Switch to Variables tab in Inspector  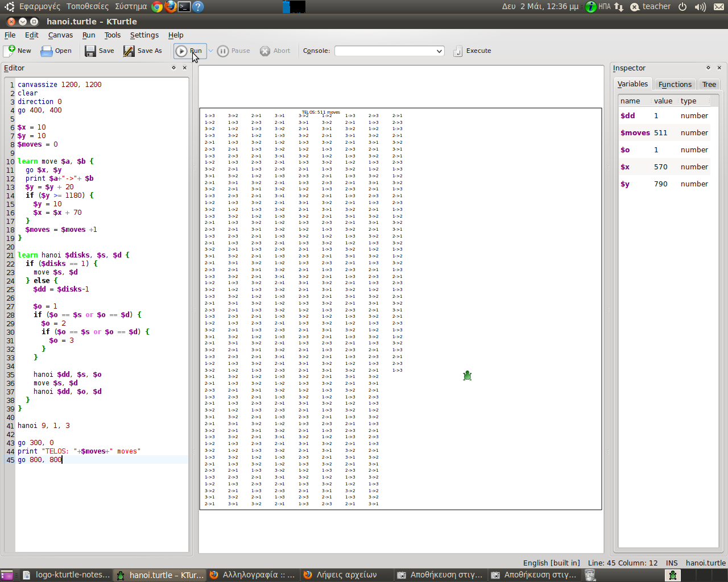coord(632,84)
